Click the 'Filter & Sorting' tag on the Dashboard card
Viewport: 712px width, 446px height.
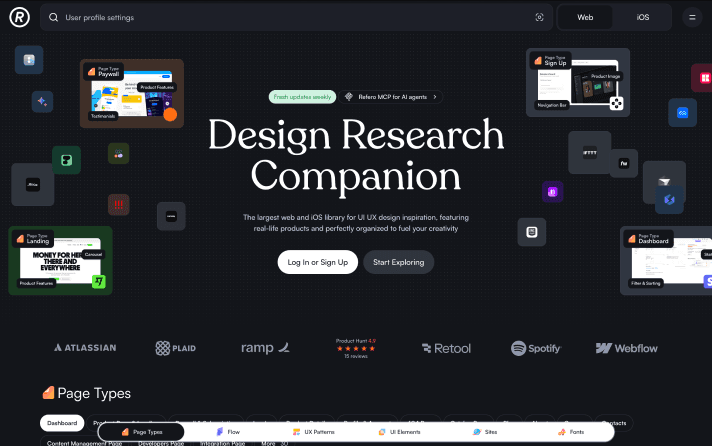646,283
